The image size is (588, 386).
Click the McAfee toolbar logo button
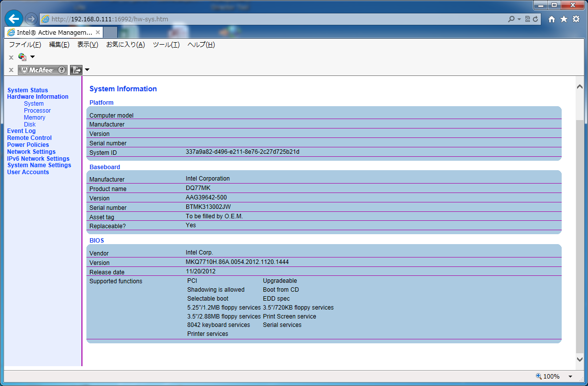tap(38, 70)
